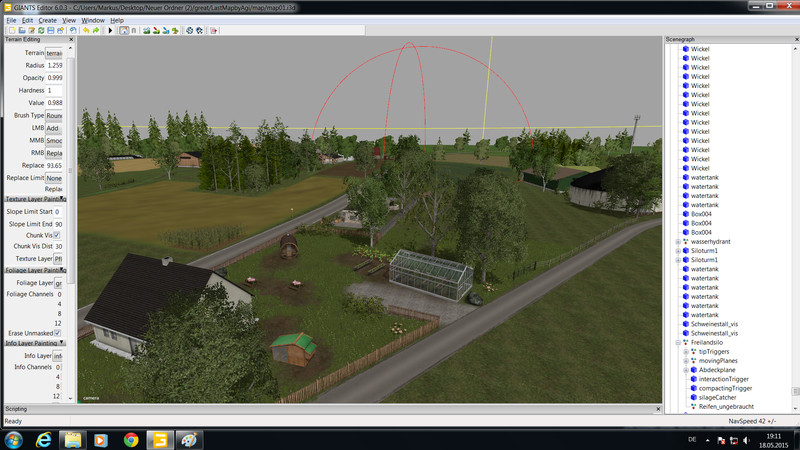The width and height of the screenshot is (800, 450).
Task: Open the Brush Type dropdown
Action: [55, 116]
